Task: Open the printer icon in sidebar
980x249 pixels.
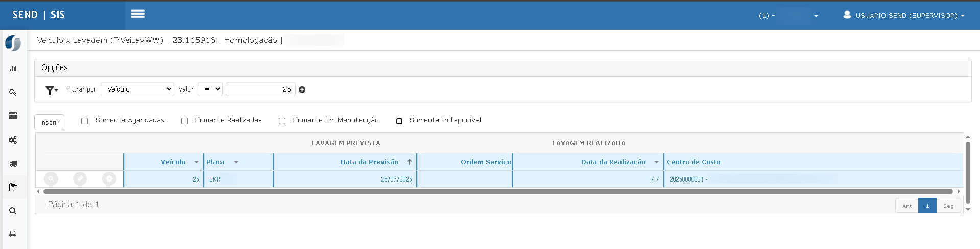Action: 13,234
